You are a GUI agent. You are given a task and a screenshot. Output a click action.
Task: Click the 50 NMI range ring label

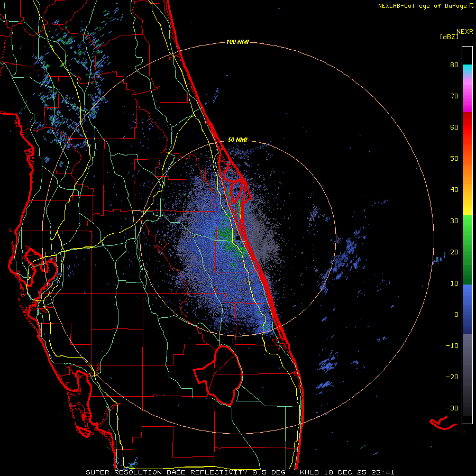click(x=237, y=140)
